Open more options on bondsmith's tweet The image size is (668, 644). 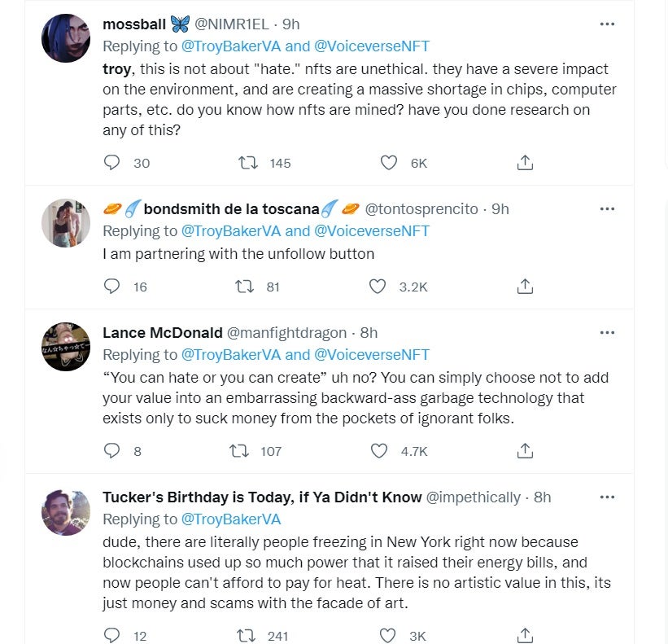[607, 209]
